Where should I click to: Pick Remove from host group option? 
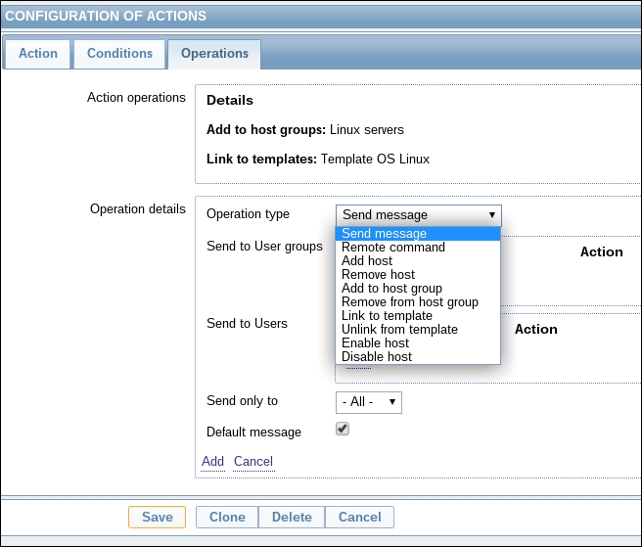tap(410, 302)
